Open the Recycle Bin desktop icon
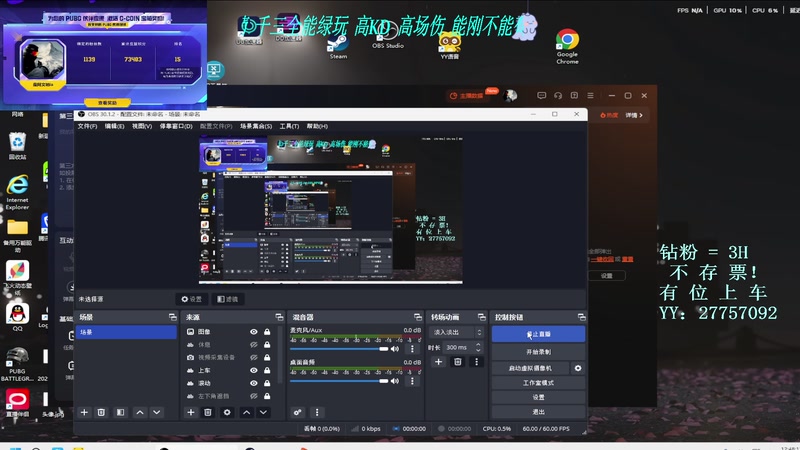This screenshot has width=800, height=450. click(17, 146)
